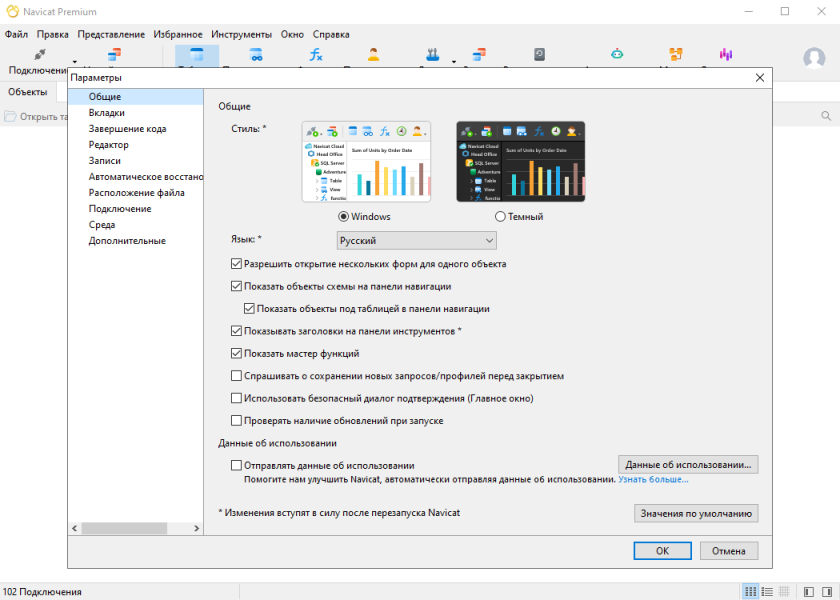Image resolution: width=840 pixels, height=600 pixels.
Task: Click Значения по умолчанию button
Action: pos(696,513)
